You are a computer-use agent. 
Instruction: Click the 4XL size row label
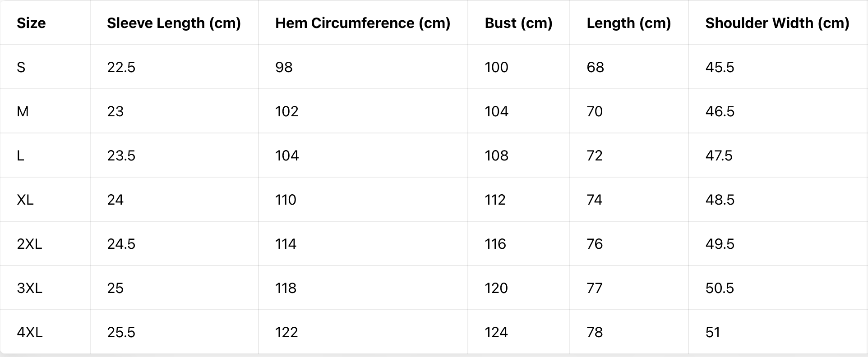point(30,332)
